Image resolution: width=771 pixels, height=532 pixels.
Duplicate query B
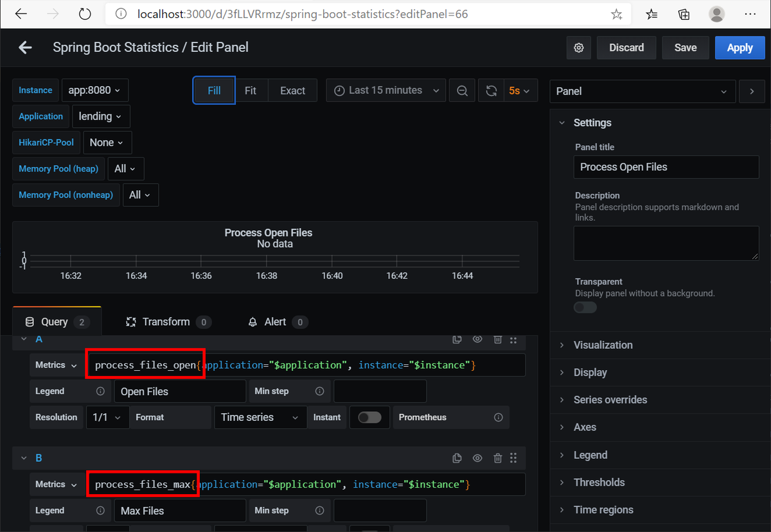(457, 458)
